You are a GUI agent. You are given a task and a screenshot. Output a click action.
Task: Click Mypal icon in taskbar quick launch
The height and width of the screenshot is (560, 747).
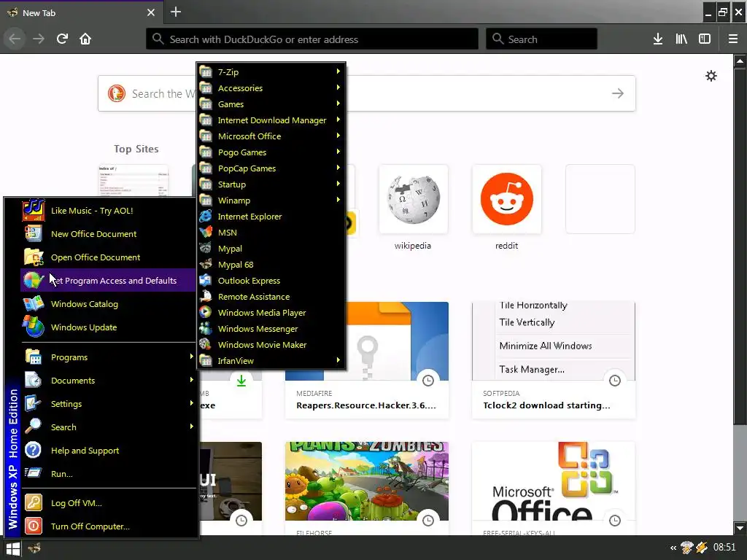pos(34,548)
